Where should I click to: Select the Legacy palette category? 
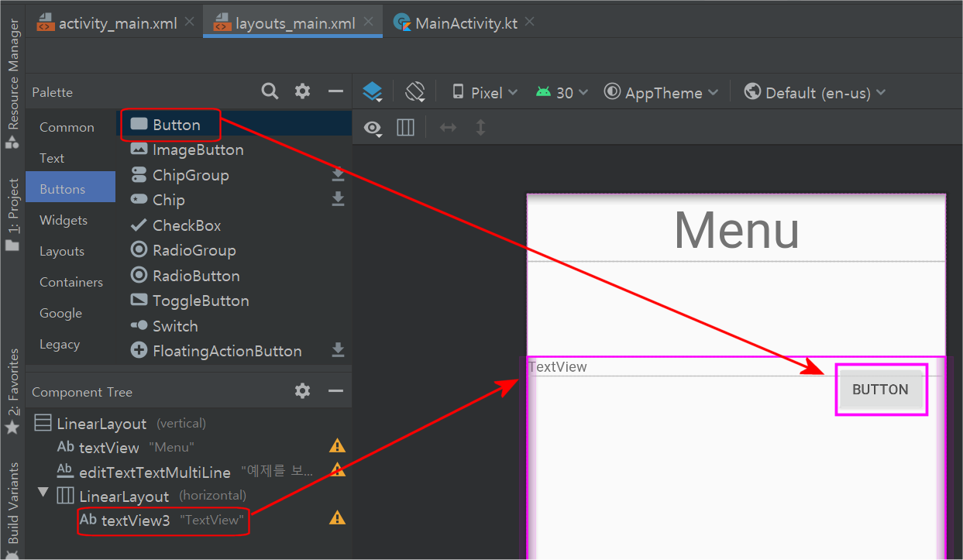[71, 344]
